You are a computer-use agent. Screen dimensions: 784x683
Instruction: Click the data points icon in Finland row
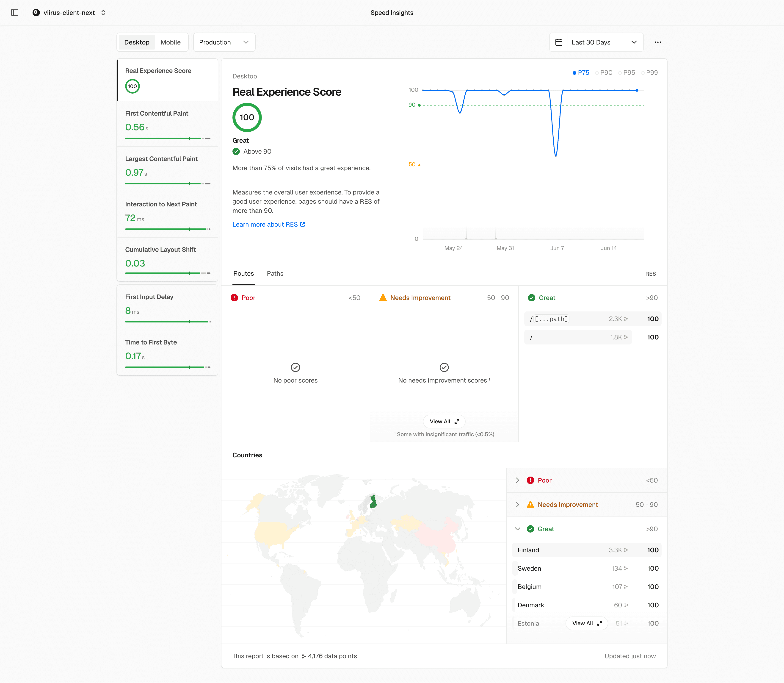pos(626,550)
